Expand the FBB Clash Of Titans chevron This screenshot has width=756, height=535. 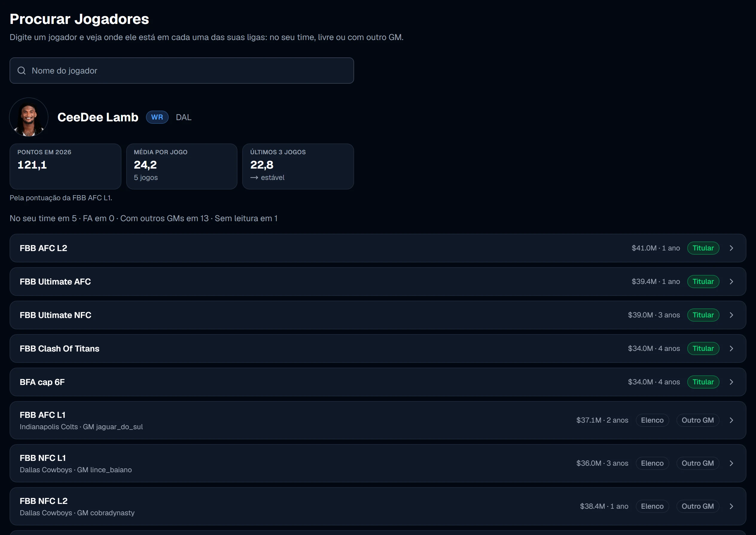tap(731, 348)
